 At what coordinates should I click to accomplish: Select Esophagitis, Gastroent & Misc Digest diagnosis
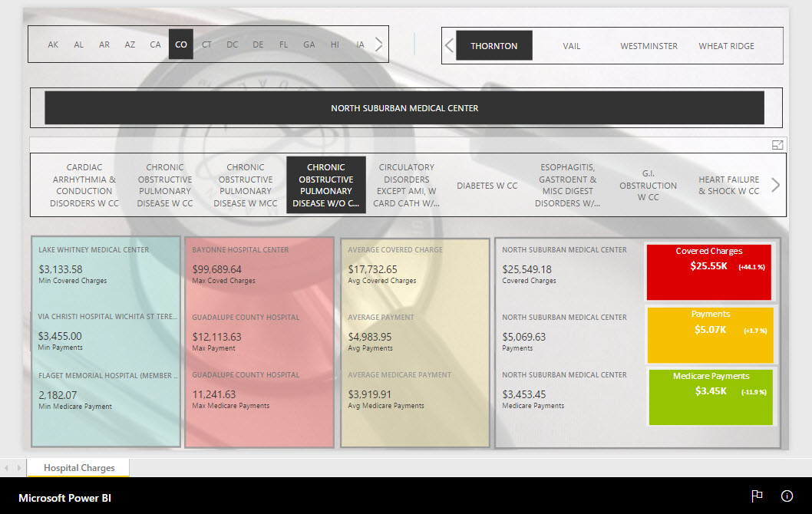pos(568,185)
